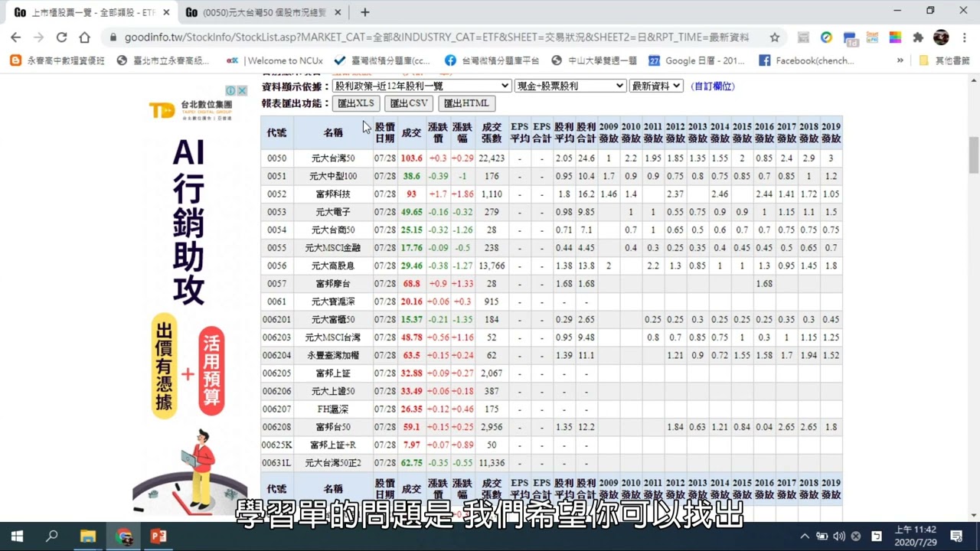Open input method indicator in tray

(877, 536)
